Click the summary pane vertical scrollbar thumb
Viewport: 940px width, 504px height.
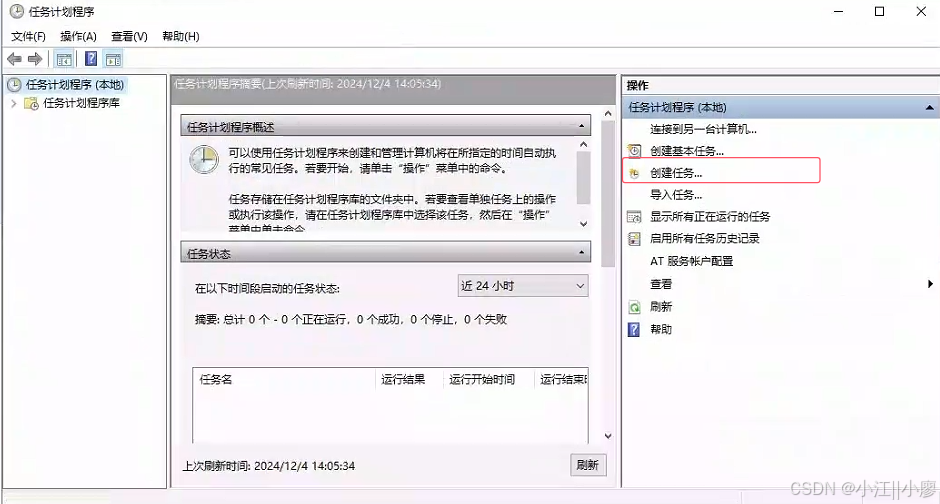(x=608, y=194)
